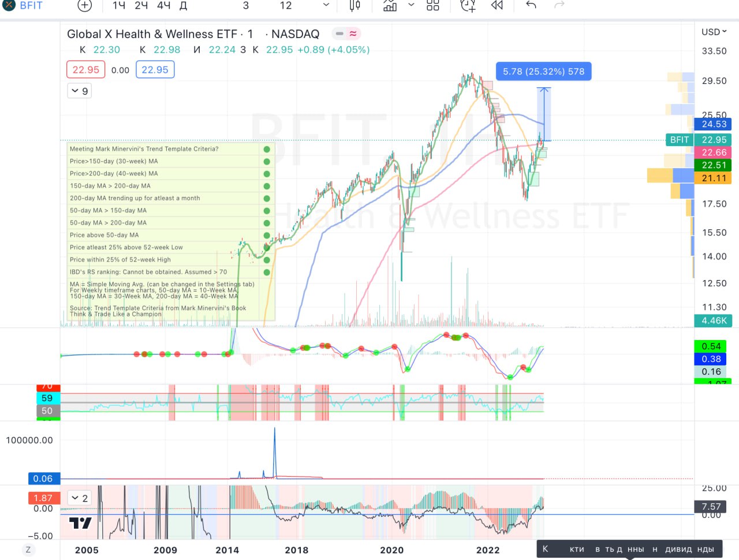The image size is (739, 560).
Task: Click the 2020 label on time axis
Action: tap(391, 550)
